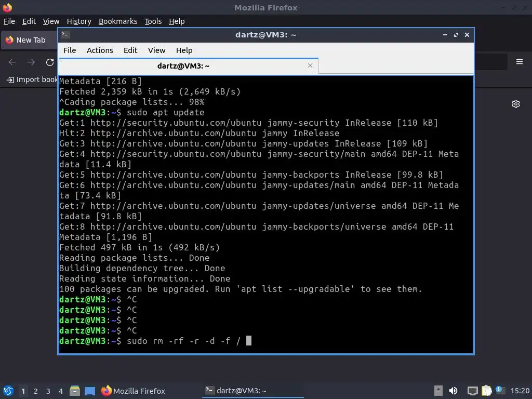Open the application launcher menu in taskbar
This screenshot has width=532, height=399.
click(8, 391)
